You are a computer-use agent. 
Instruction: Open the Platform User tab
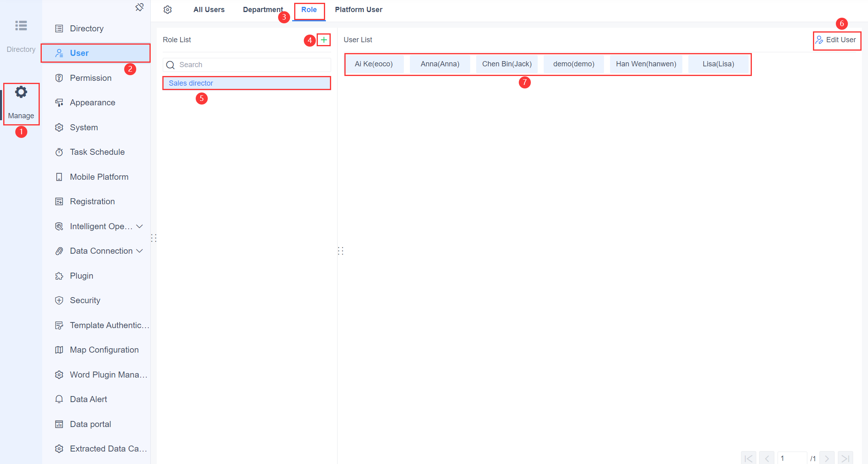coord(358,9)
